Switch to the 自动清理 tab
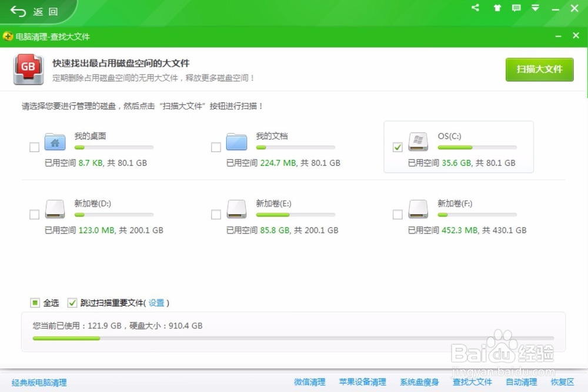 coord(521,382)
